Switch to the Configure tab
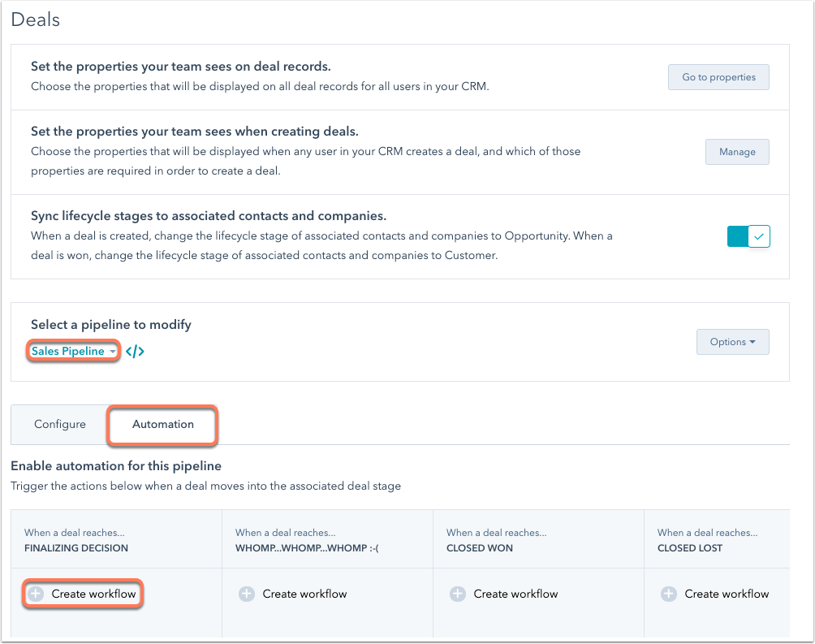This screenshot has height=644, width=815. click(x=60, y=424)
